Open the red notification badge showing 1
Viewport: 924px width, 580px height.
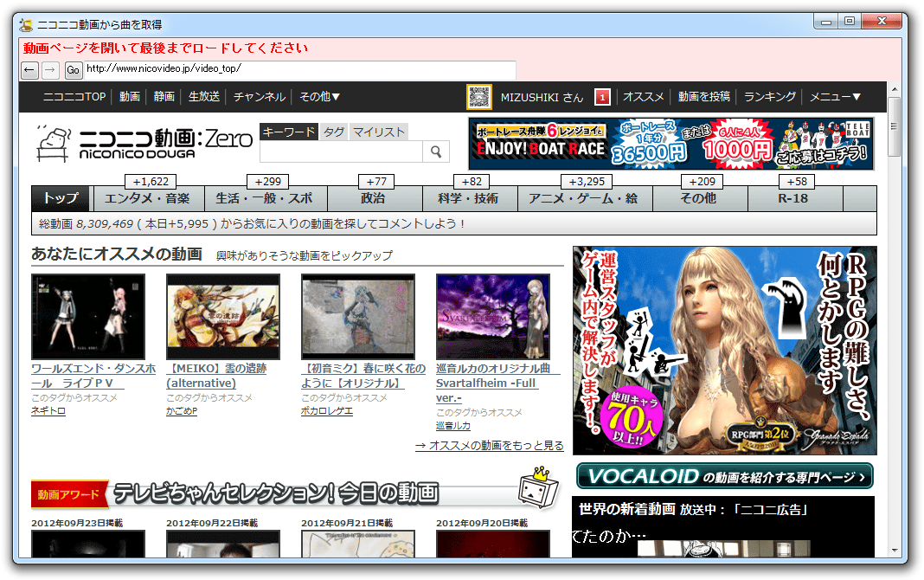pos(602,97)
